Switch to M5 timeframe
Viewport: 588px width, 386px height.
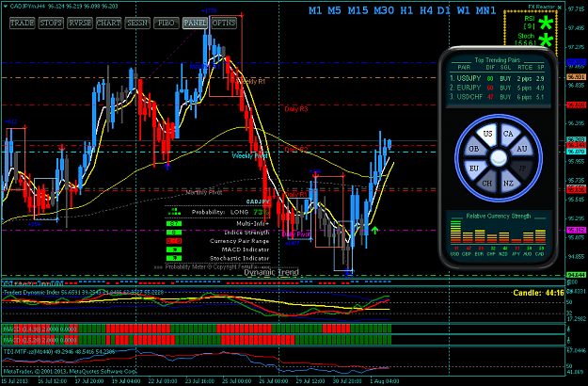[334, 10]
